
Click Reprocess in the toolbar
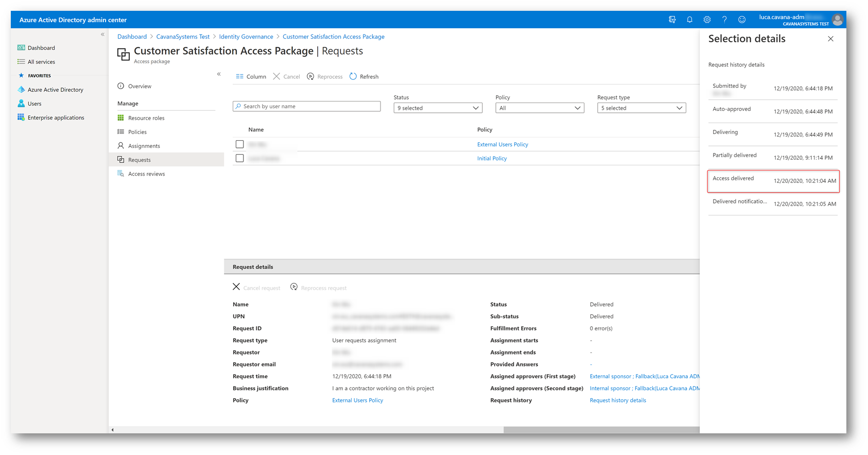point(325,76)
